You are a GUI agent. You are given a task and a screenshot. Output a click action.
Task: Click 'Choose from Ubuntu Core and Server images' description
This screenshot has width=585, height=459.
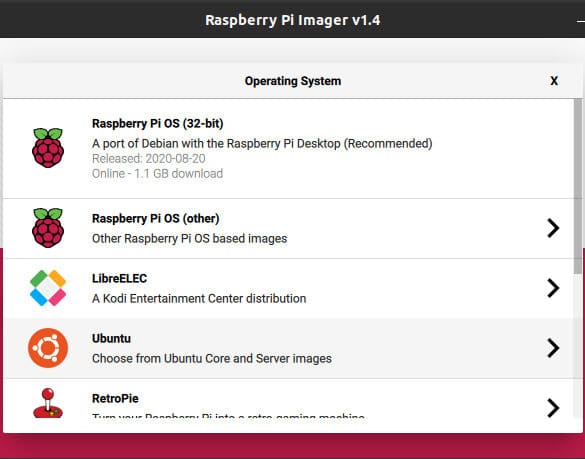(212, 359)
